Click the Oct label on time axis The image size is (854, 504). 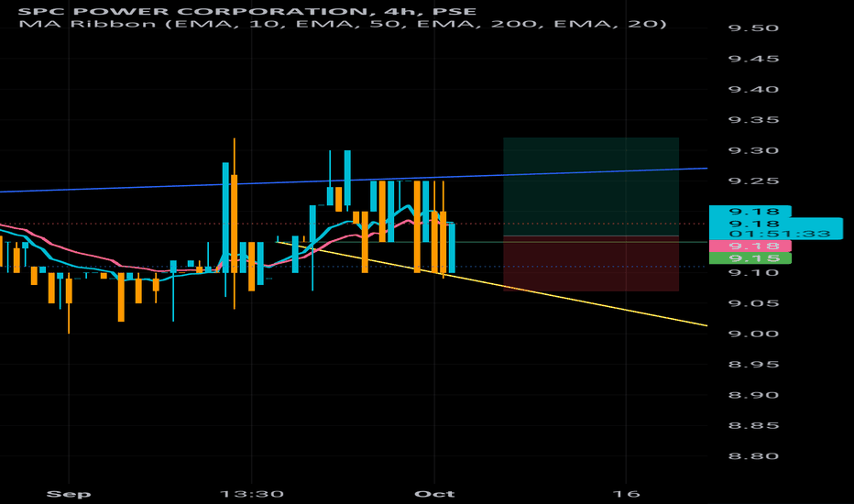pyautogui.click(x=434, y=494)
